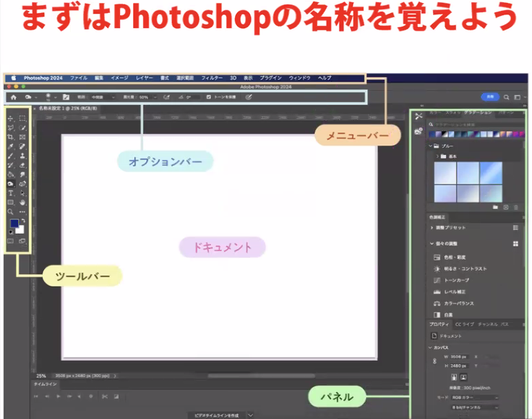
Task: Switch to the Hand tool
Action: click(22, 203)
